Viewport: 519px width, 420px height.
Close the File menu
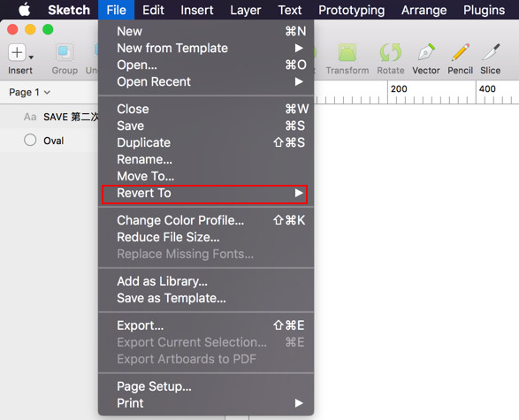click(x=116, y=10)
